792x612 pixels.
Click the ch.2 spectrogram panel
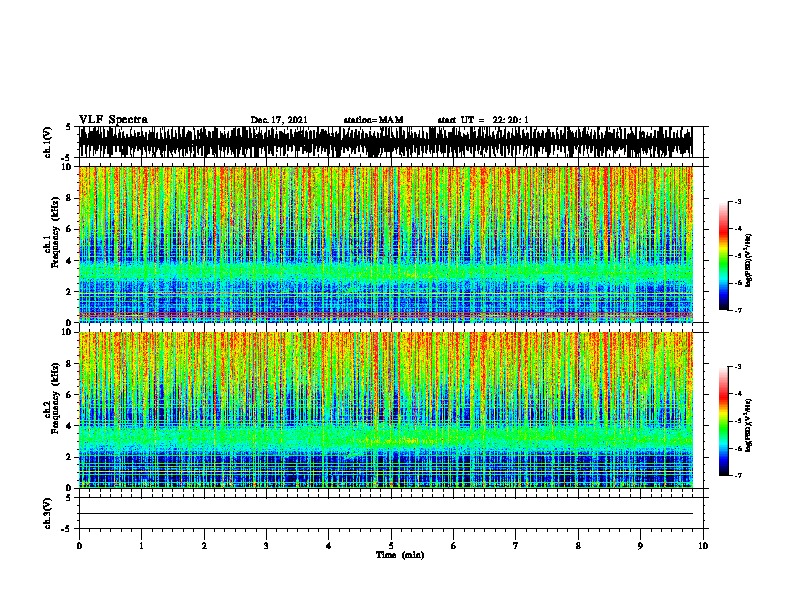(x=385, y=410)
